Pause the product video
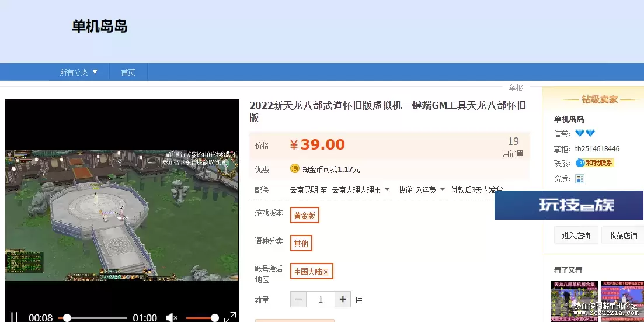The height and width of the screenshot is (322, 644). tap(14, 317)
